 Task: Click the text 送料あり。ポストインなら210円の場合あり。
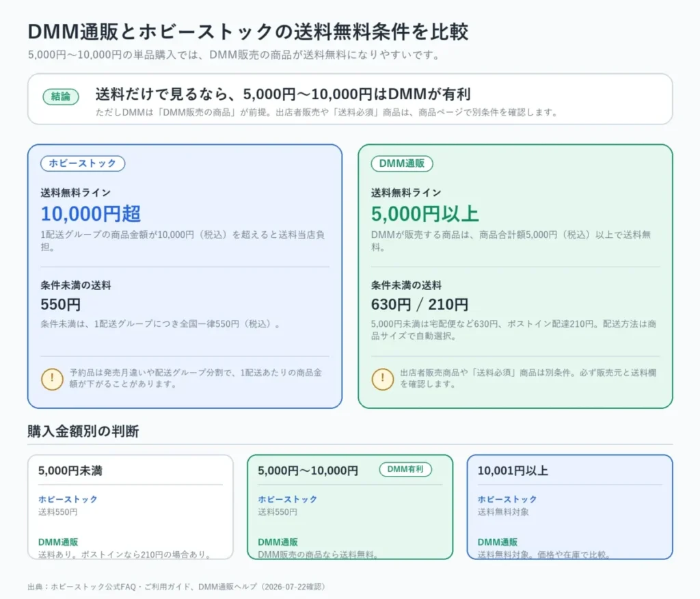click(x=126, y=555)
